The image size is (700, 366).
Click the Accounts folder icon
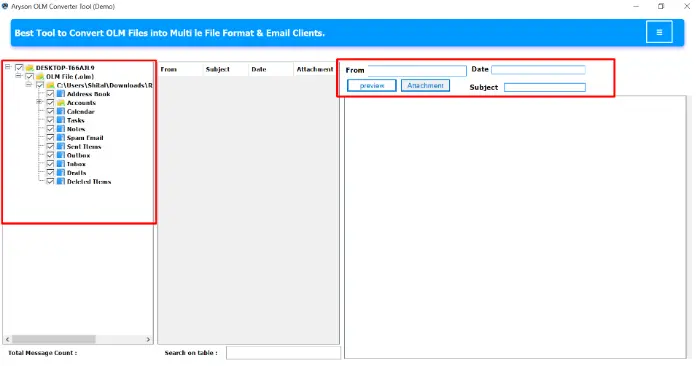click(x=61, y=103)
